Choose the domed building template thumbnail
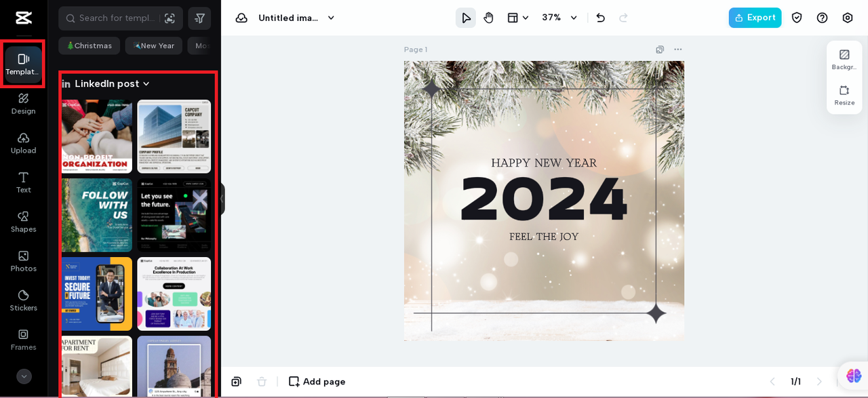Image resolution: width=868 pixels, height=398 pixels. pos(174,366)
